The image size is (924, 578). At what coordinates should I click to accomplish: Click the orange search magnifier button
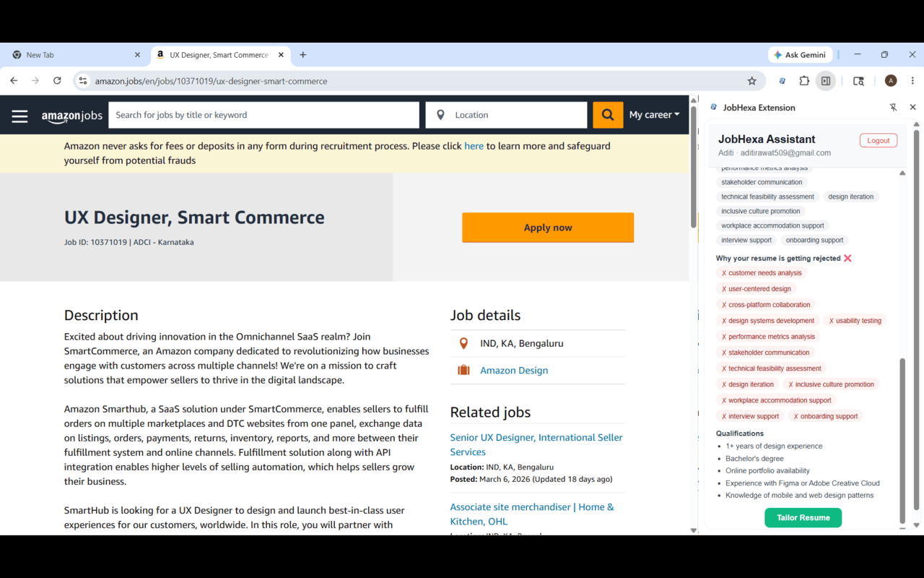pos(608,115)
